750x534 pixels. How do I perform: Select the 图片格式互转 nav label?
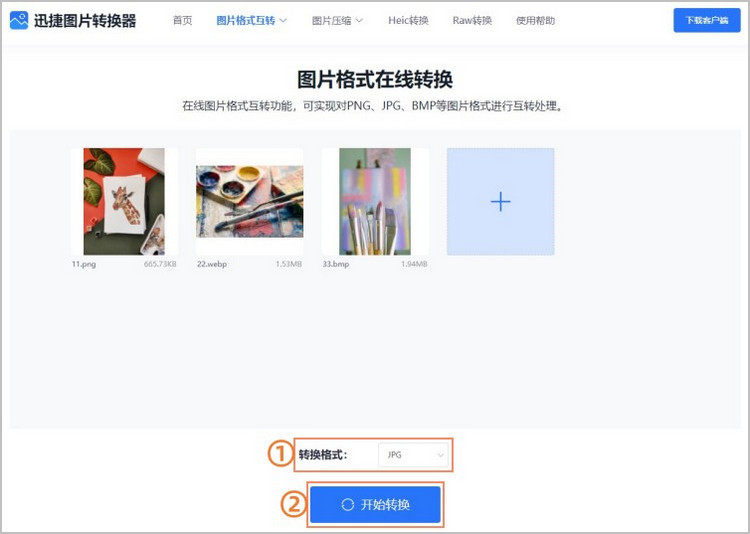(244, 21)
